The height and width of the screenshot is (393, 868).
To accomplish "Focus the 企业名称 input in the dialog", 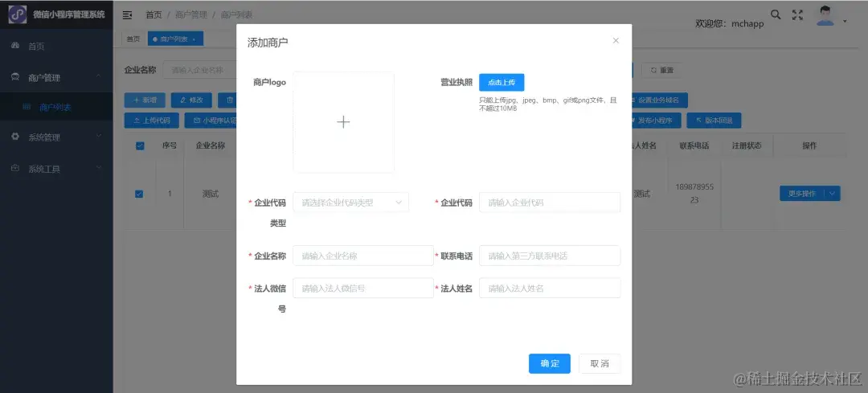I will pyautogui.click(x=363, y=256).
